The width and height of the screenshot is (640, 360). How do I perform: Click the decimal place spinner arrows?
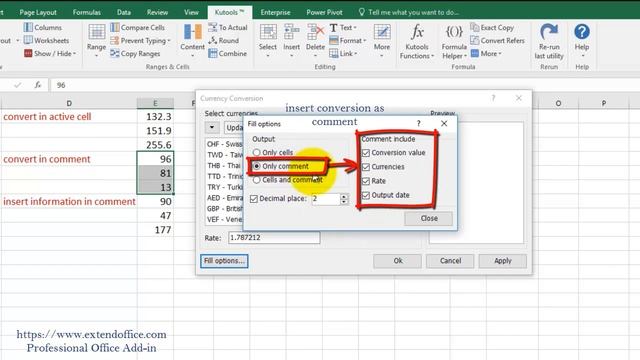click(344, 199)
